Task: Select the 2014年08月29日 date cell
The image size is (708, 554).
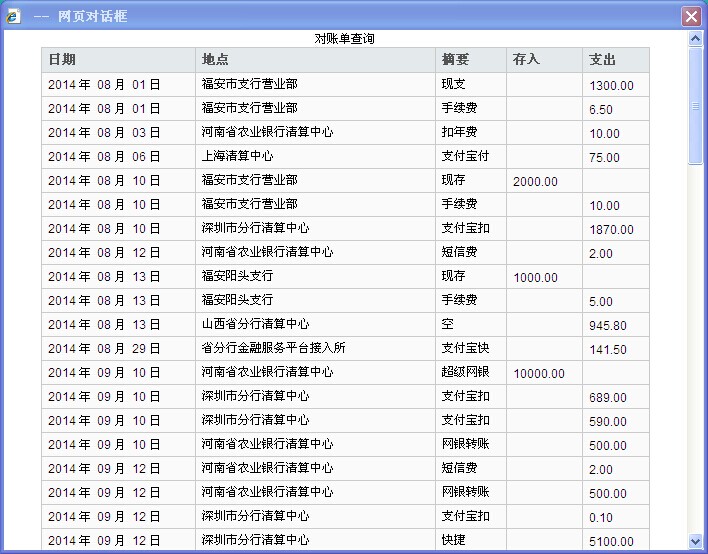Action: [104, 349]
